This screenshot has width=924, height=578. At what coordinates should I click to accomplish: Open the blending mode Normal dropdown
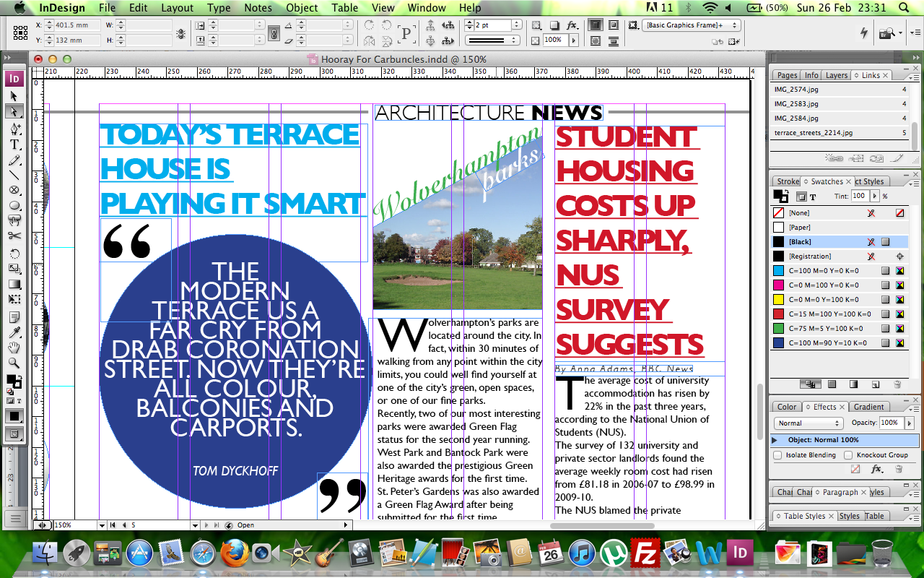pyautogui.click(x=808, y=423)
